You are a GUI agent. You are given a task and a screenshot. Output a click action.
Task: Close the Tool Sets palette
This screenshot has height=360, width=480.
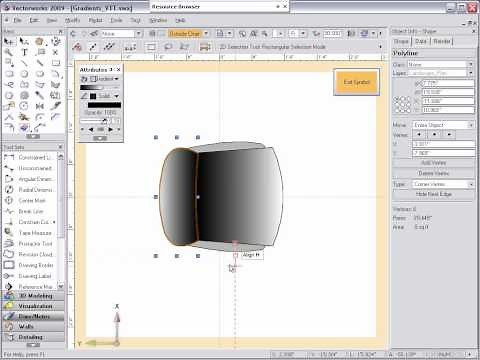(x=60, y=147)
